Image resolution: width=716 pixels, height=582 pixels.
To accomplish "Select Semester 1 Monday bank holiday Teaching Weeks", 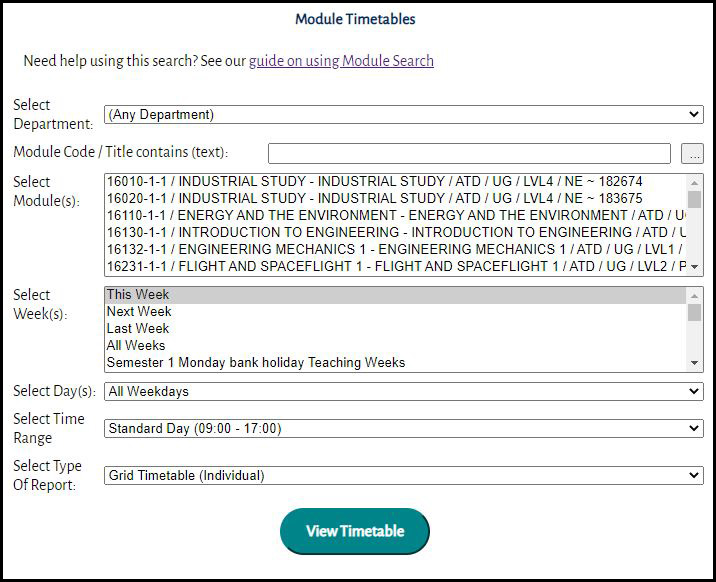I will pyautogui.click(x=256, y=363).
